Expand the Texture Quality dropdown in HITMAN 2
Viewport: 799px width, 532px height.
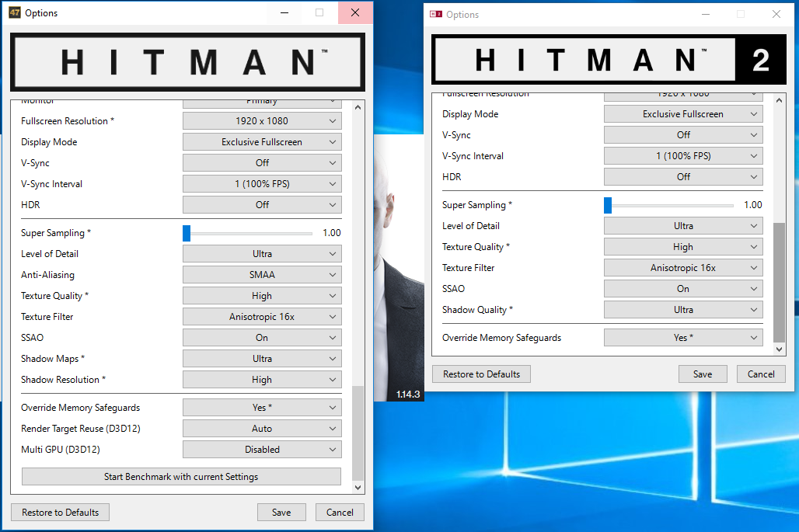[x=683, y=246]
